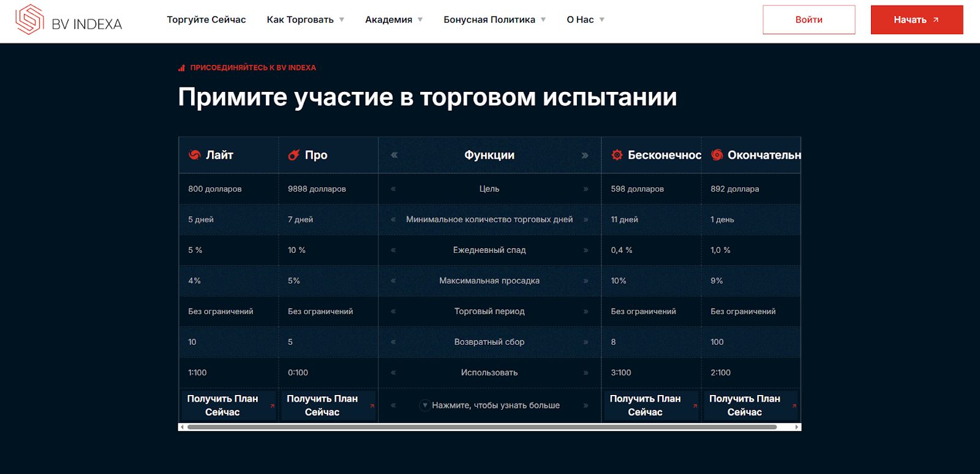Click left double-arrow in Цель row
This screenshot has width=980, height=474.
click(x=393, y=189)
